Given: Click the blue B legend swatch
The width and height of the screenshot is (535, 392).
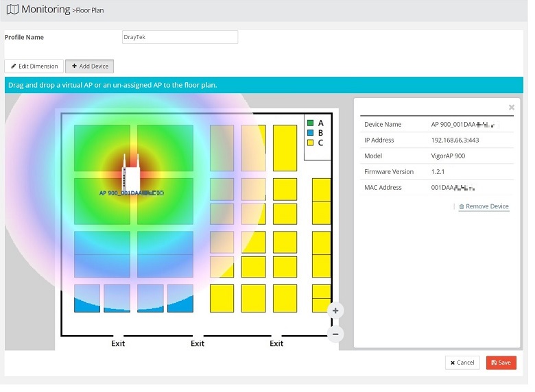Looking at the screenshot, I should click(x=310, y=132).
